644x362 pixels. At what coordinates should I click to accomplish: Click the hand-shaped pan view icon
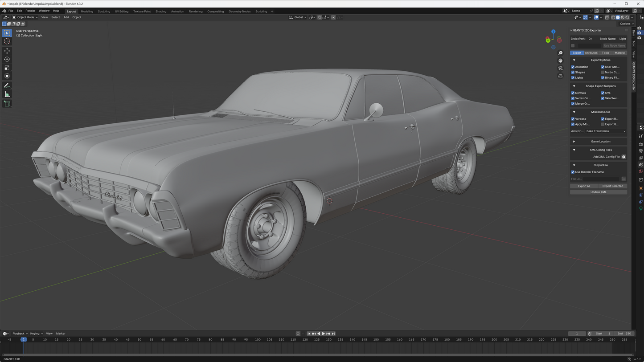[x=560, y=61]
